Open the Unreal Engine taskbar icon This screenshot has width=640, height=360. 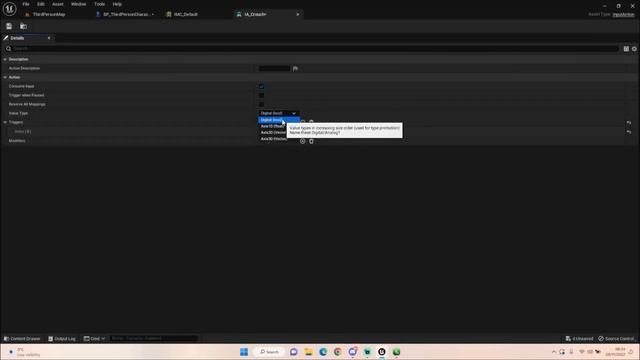(x=382, y=352)
